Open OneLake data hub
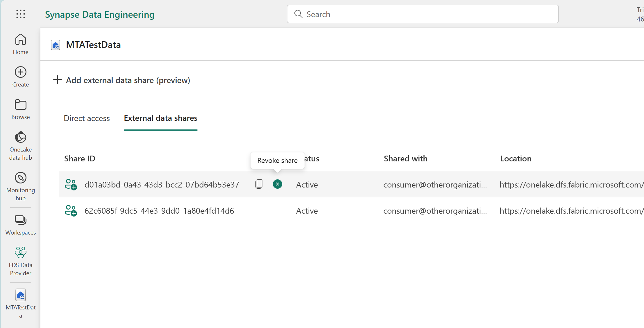This screenshot has height=328, width=644. 21,146
